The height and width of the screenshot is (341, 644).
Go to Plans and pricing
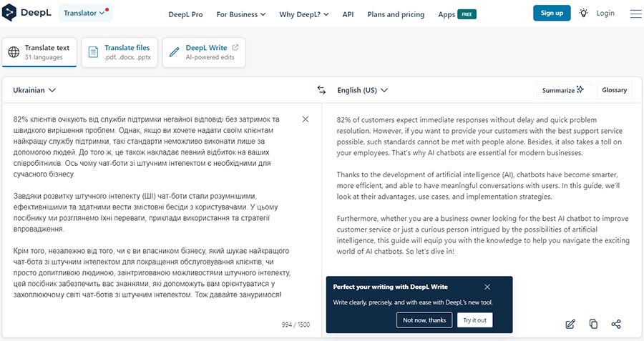point(396,14)
